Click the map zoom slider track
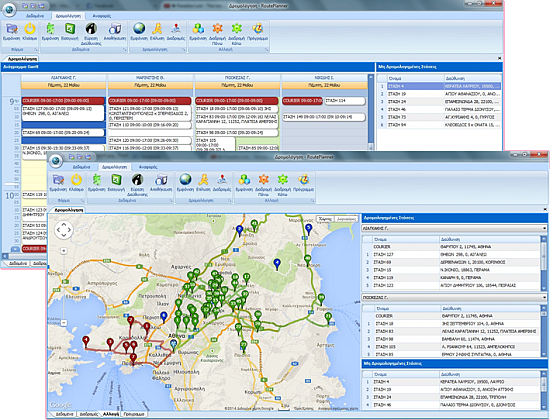Screen dimensions: 550x420 63,288
